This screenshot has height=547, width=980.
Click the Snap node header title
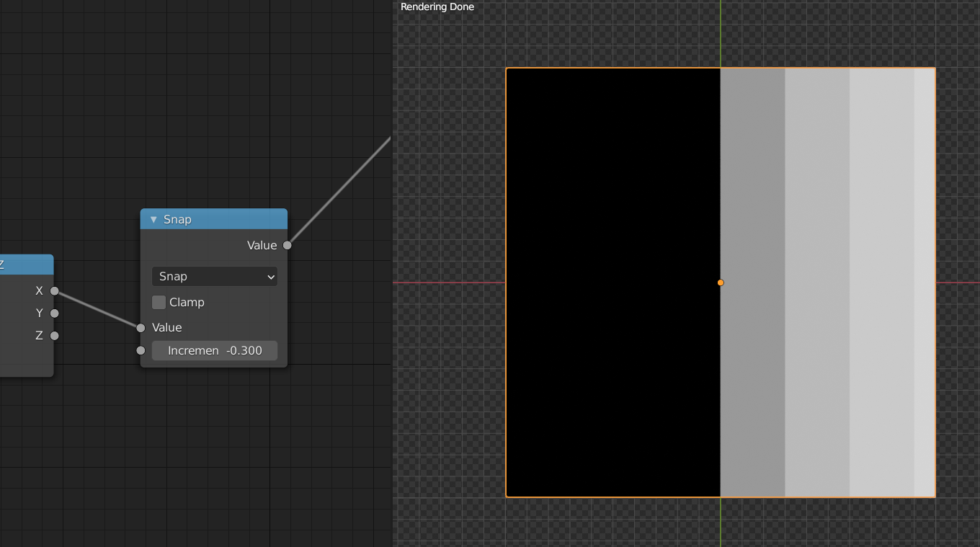(x=177, y=219)
